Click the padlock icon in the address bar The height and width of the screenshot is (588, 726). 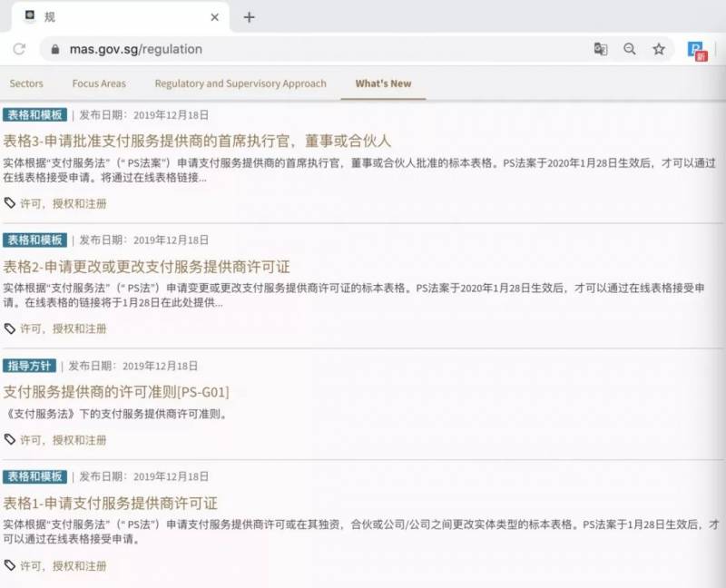click(x=56, y=49)
